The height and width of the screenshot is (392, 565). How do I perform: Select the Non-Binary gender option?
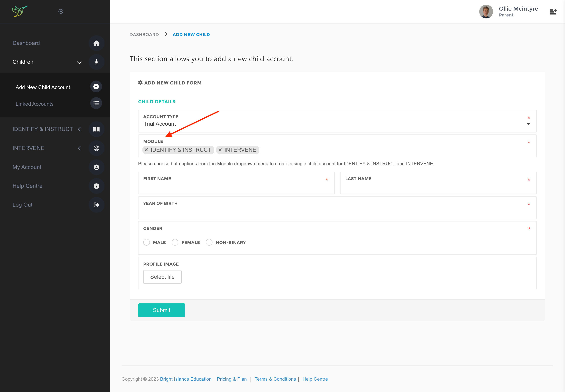point(209,242)
